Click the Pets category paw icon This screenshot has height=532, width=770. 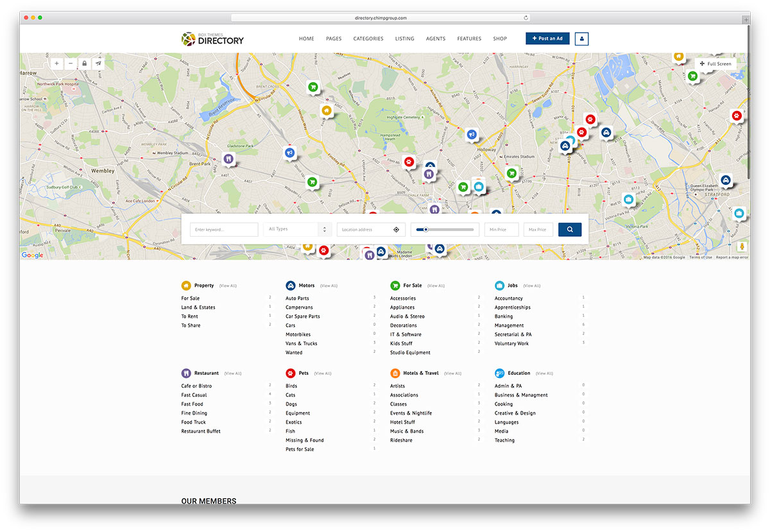[291, 373]
